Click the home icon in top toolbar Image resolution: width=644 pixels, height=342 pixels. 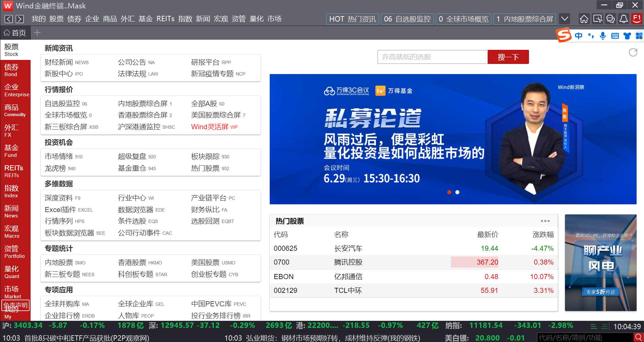[x=584, y=19]
